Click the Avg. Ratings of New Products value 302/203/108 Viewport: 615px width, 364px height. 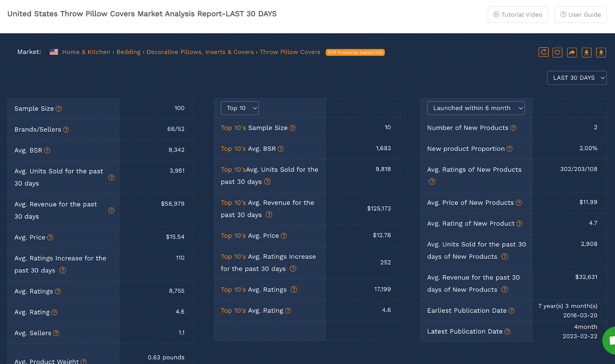tap(578, 169)
